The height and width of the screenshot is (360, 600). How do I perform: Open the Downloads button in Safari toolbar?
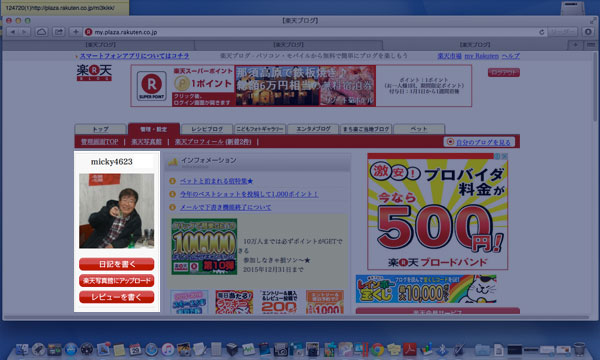(x=588, y=32)
